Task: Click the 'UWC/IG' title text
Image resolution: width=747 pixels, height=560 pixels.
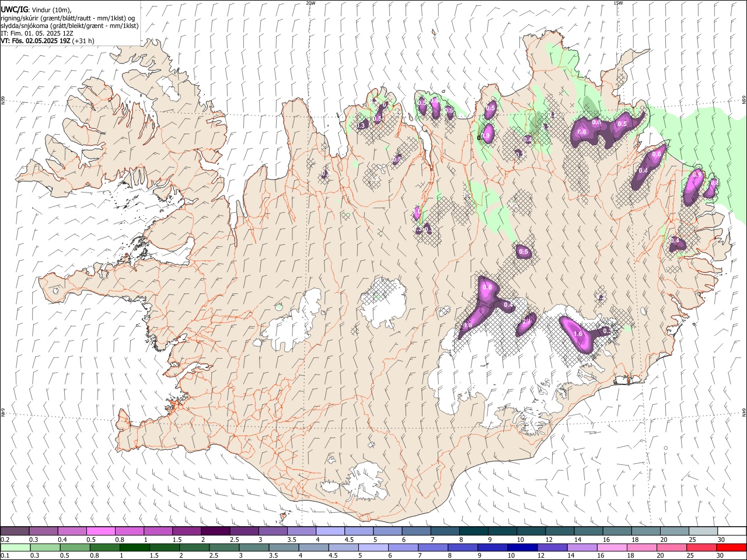Action: coord(14,10)
